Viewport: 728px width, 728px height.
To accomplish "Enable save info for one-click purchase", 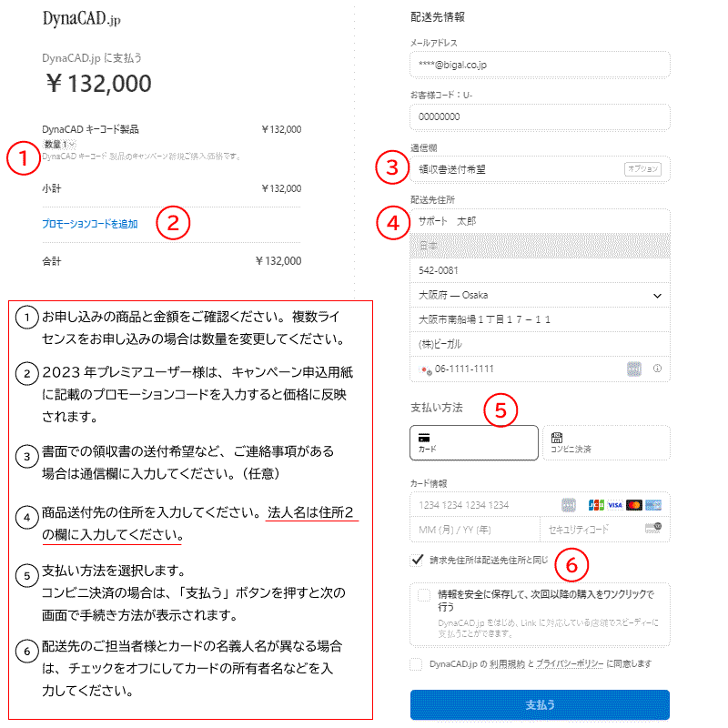I will coord(424,595).
